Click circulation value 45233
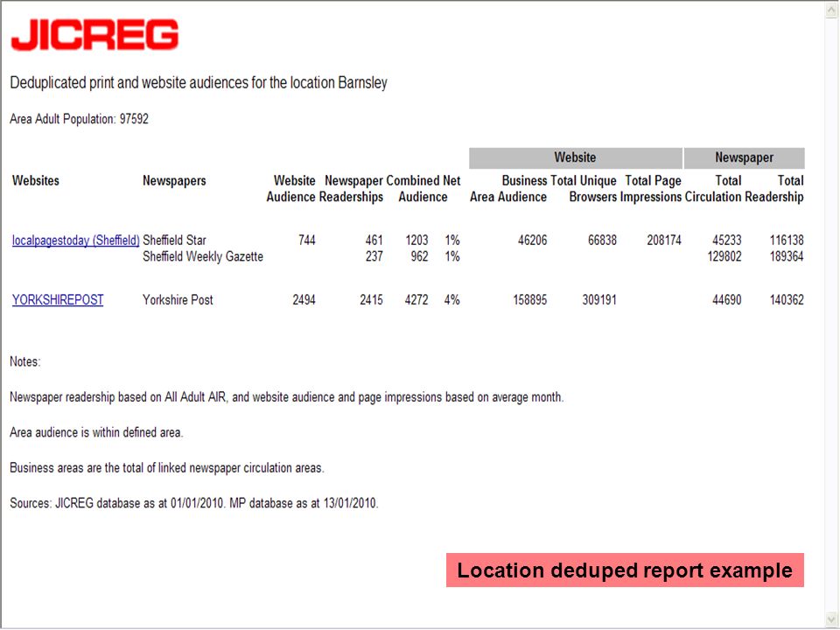Image resolution: width=840 pixels, height=630 pixels. (727, 241)
